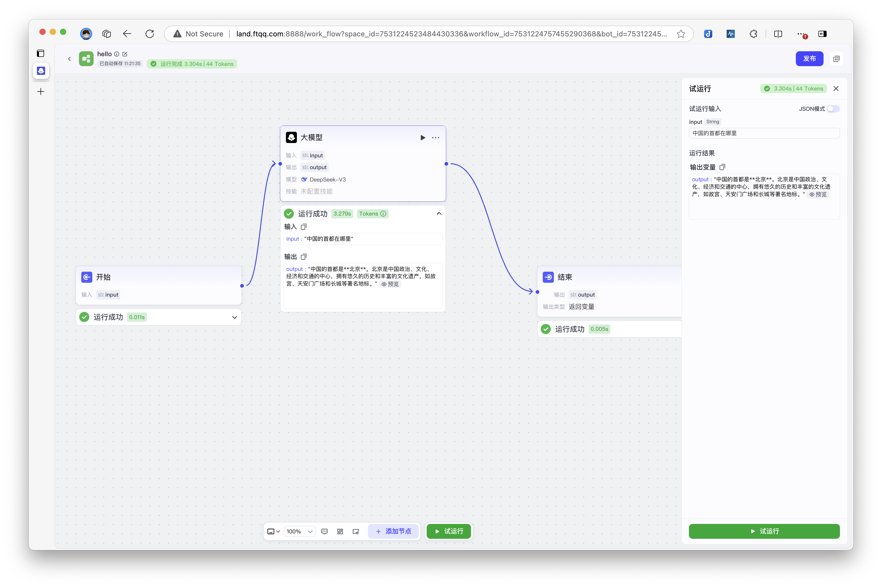Open the duplicate icon next to 发布
The width and height of the screenshot is (882, 588).
[836, 59]
